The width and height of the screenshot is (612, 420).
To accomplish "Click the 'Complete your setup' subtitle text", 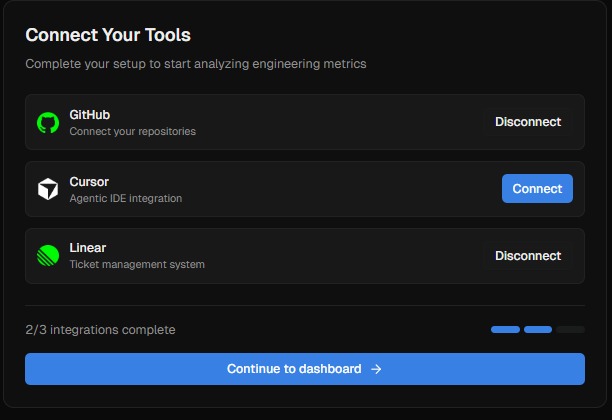I will click(196, 64).
